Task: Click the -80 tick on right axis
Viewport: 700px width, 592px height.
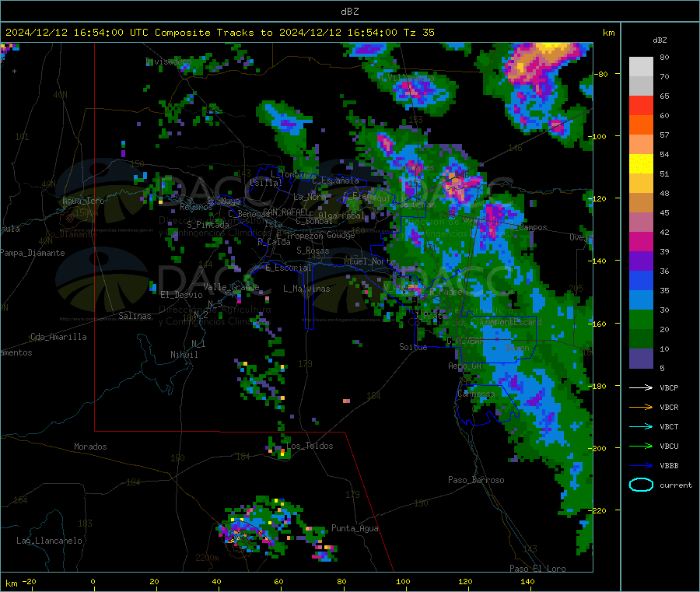Action: tap(601, 74)
